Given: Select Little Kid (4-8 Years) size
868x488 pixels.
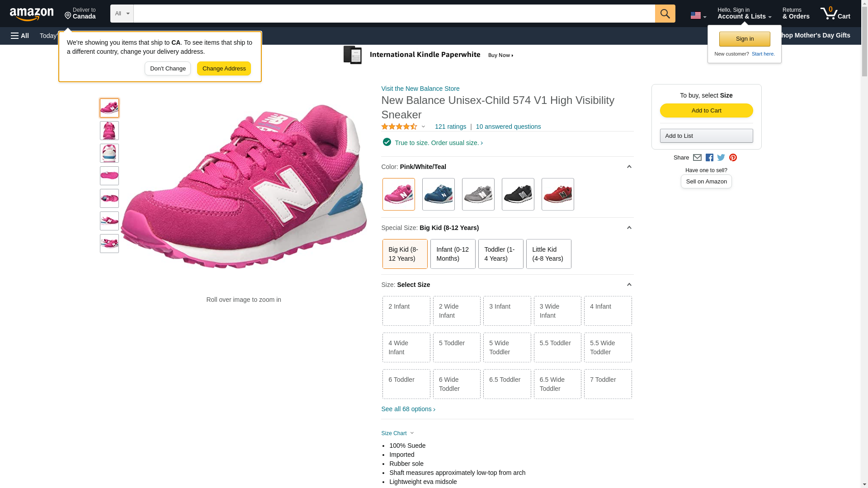Looking at the screenshot, I should tap(548, 254).
